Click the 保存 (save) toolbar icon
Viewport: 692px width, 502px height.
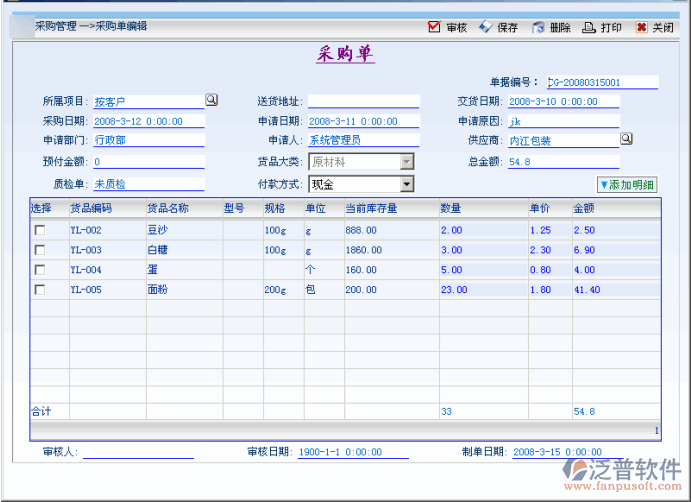pos(486,27)
